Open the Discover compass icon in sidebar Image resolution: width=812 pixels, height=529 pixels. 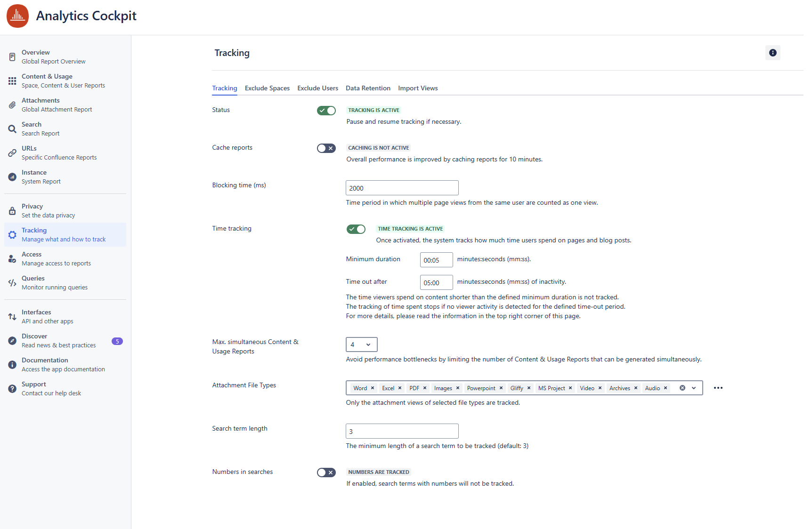pyautogui.click(x=12, y=341)
